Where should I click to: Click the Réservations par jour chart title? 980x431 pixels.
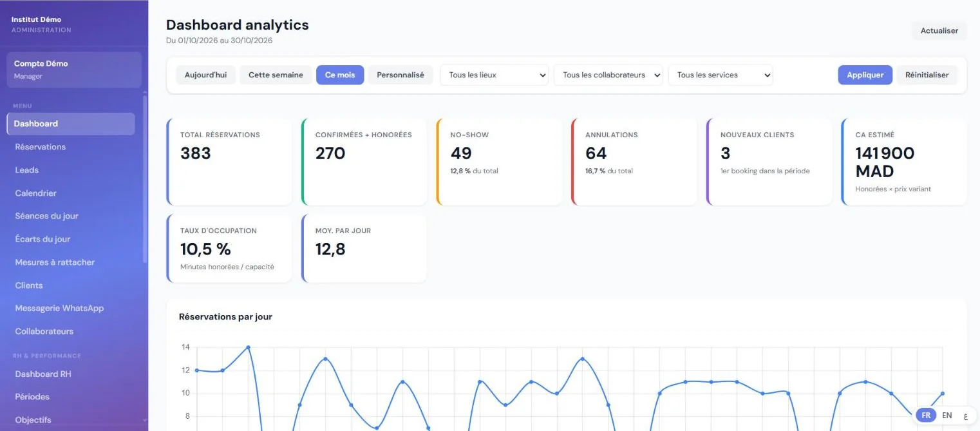[225, 317]
